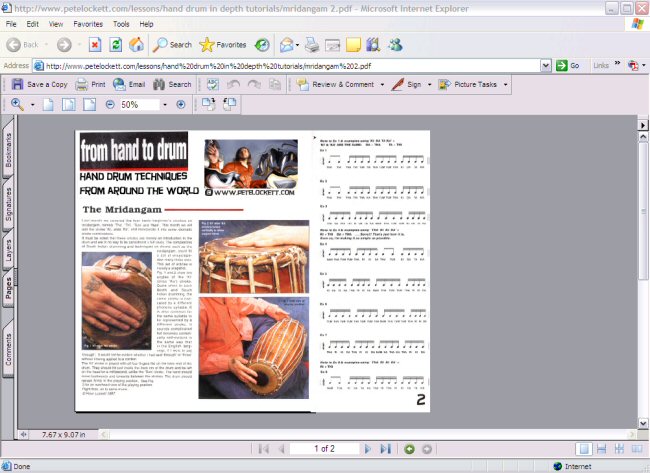The image size is (650, 473).
Task: Go to the browser Home page
Action: [137, 45]
